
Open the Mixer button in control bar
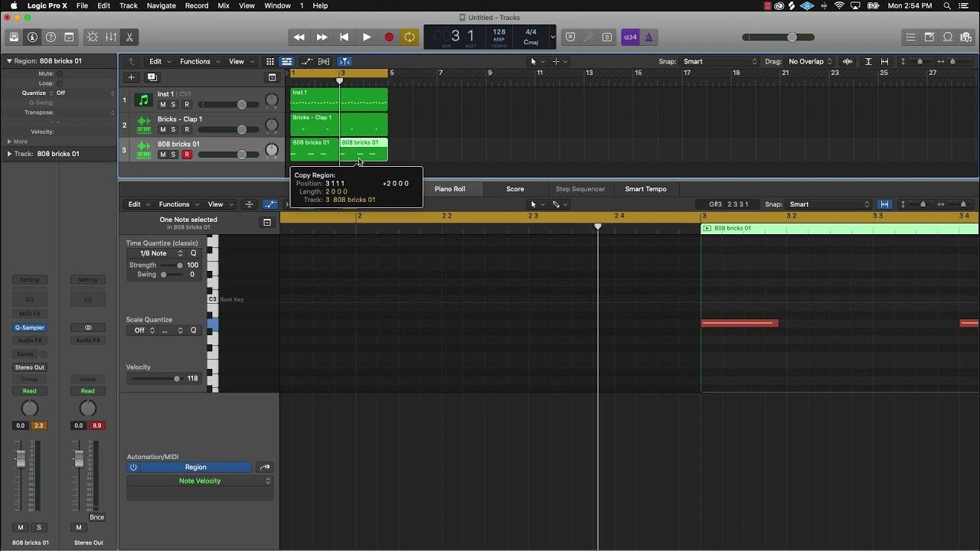[111, 37]
